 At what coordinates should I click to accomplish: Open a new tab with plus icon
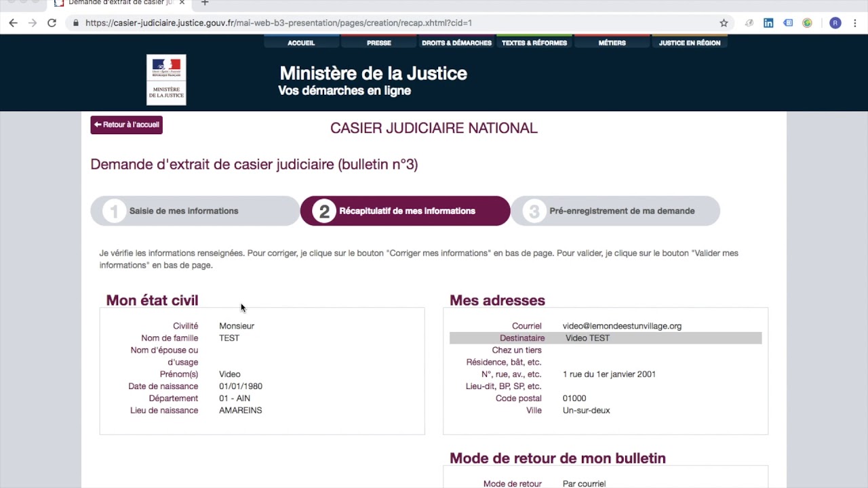pyautogui.click(x=205, y=3)
